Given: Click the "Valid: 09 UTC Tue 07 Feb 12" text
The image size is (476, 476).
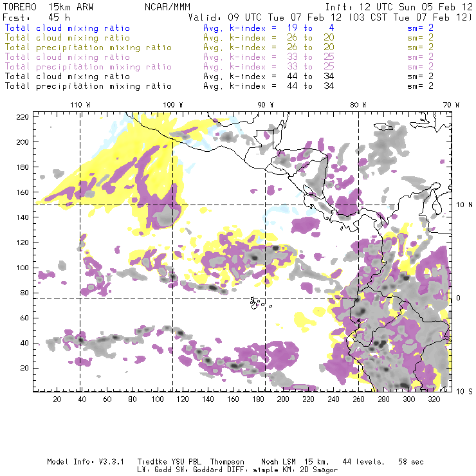Looking at the screenshot, I should tap(265, 17).
